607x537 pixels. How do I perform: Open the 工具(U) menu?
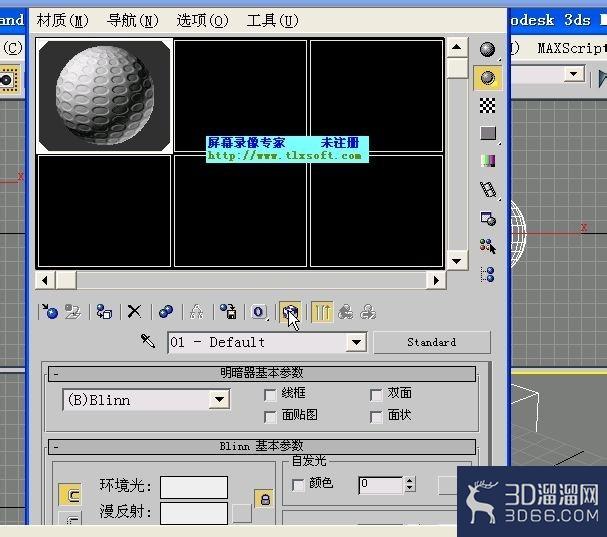click(273, 20)
